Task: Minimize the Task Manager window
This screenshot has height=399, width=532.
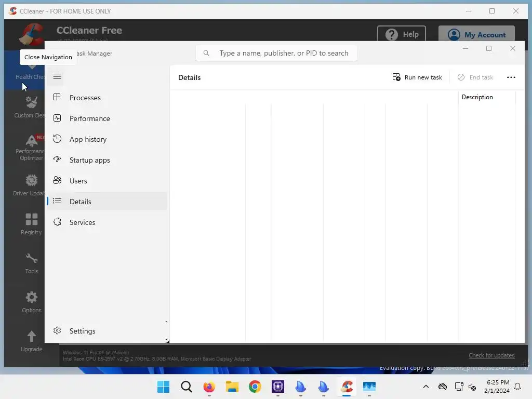Action: tap(465, 48)
